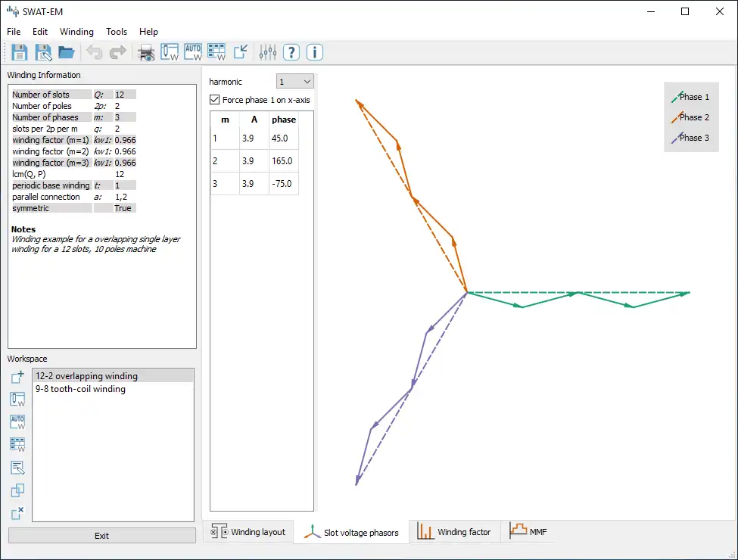Click the Save As icon with pencil
Viewport: 738px width, 560px height.
(x=43, y=52)
